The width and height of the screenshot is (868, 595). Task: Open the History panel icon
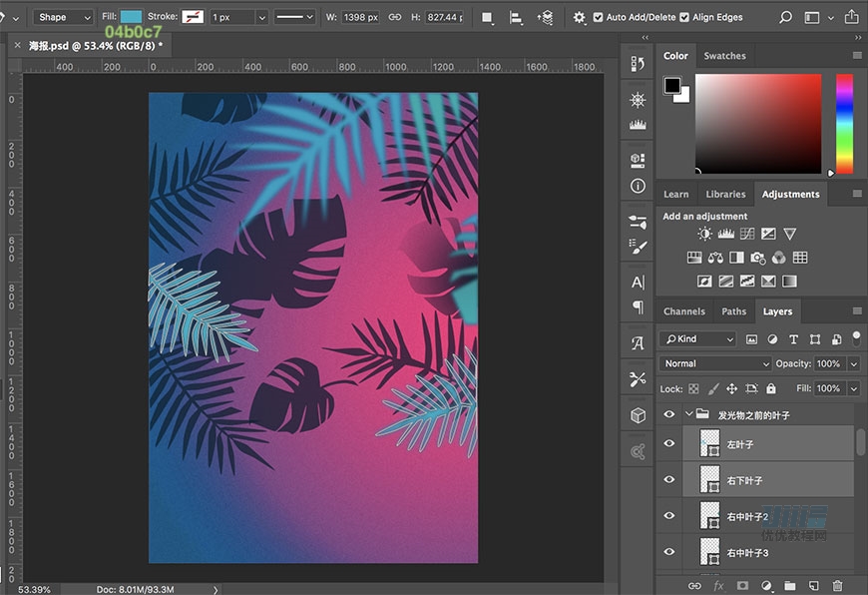point(638,64)
